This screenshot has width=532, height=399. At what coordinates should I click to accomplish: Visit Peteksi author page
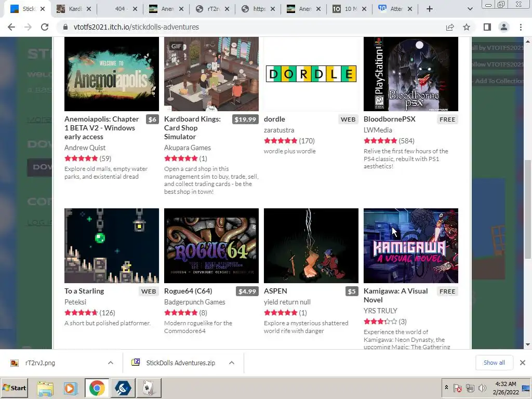tap(75, 302)
